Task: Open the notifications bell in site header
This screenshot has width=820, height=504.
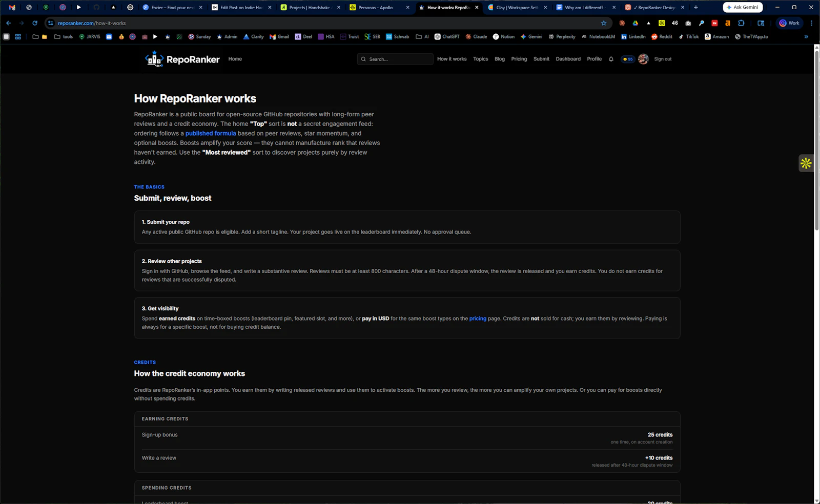Action: (611, 59)
